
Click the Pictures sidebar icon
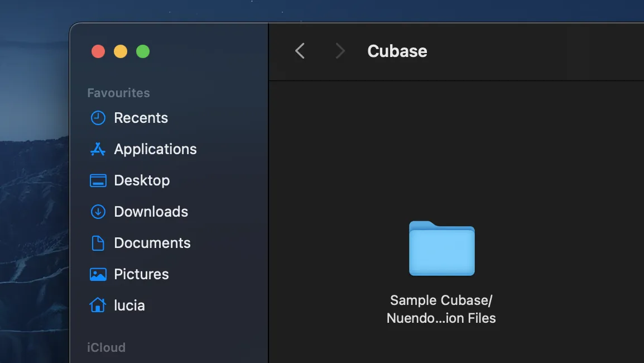click(x=98, y=274)
